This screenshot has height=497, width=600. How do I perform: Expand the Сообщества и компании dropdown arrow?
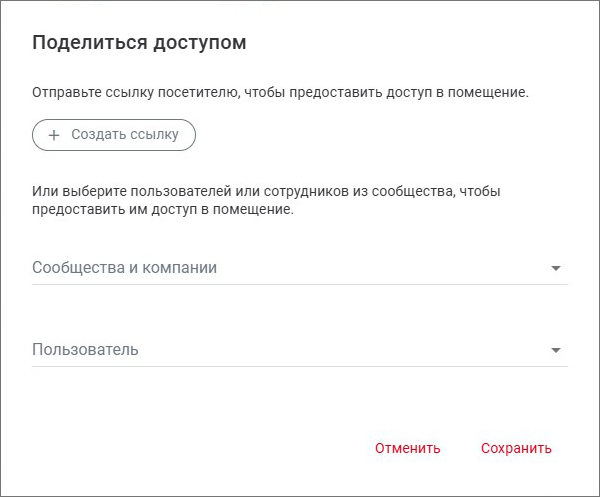(556, 268)
